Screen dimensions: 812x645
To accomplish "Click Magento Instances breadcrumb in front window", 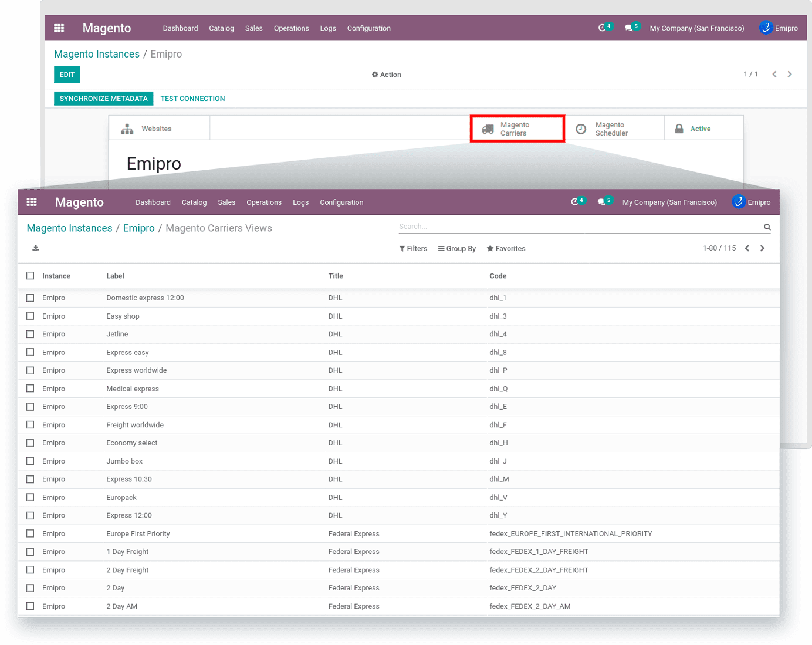I will point(69,228).
